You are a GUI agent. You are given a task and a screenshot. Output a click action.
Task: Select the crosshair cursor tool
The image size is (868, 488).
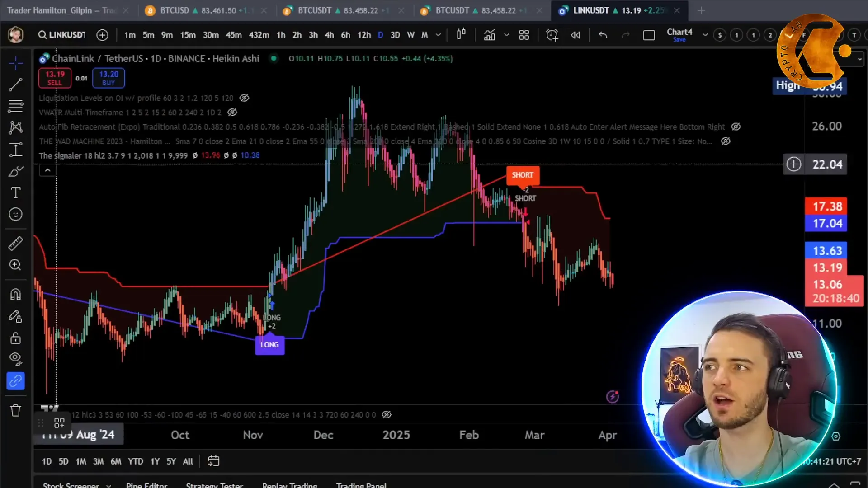pos(15,63)
